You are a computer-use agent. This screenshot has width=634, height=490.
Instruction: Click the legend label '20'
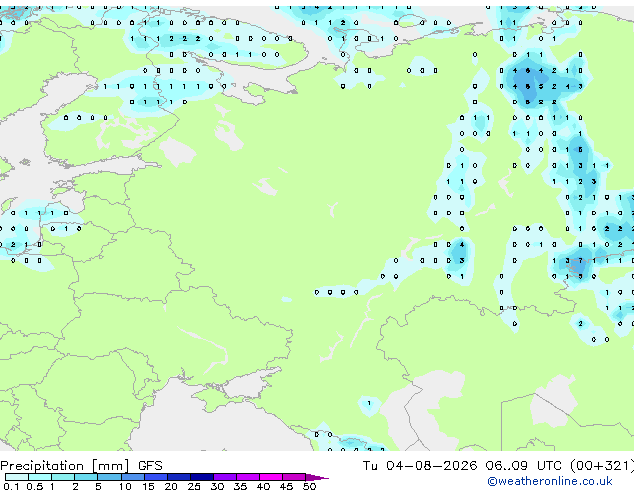pos(171,486)
